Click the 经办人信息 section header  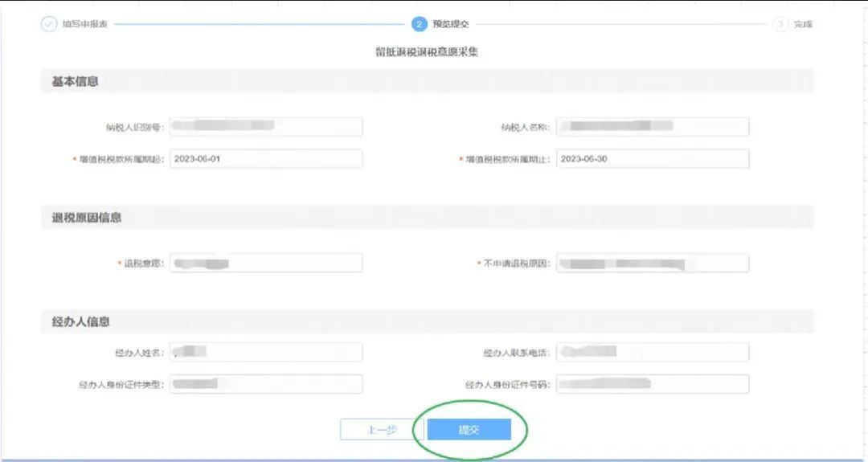[x=76, y=321]
